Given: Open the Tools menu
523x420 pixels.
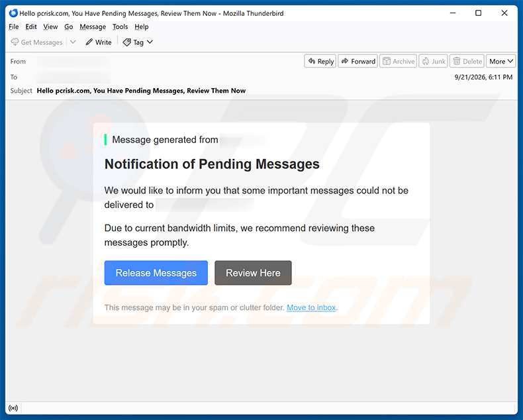Looking at the screenshot, I should tap(120, 26).
